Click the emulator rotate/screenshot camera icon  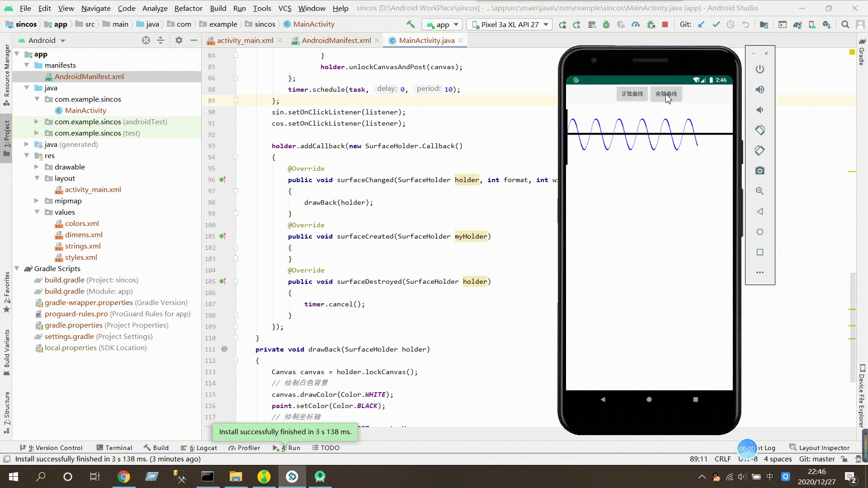(760, 171)
